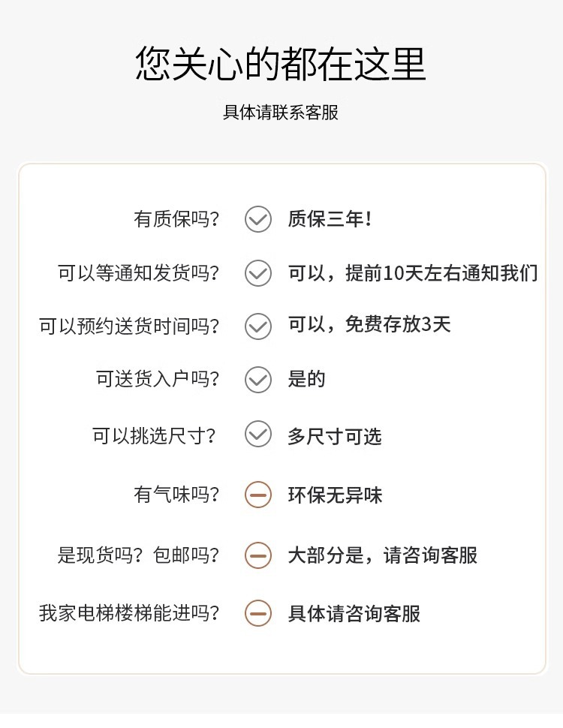563x728 pixels.
Task: Click the answer text 大部分是，请咨询客服
Action: [382, 555]
